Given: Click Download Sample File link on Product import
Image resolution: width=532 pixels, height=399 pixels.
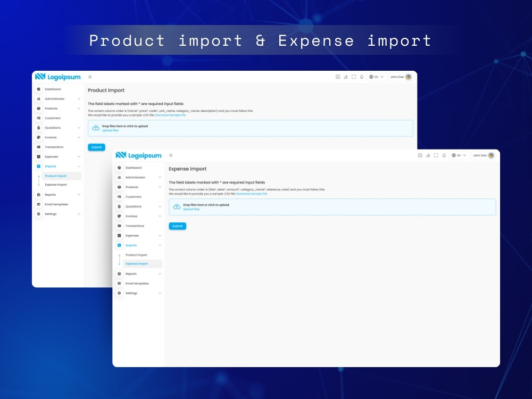Looking at the screenshot, I should pos(170,115).
